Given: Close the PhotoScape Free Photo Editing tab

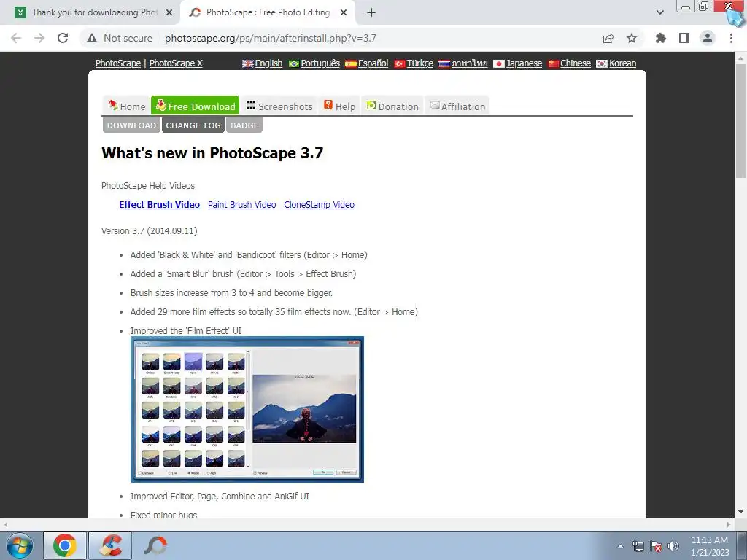Looking at the screenshot, I should click(x=344, y=12).
